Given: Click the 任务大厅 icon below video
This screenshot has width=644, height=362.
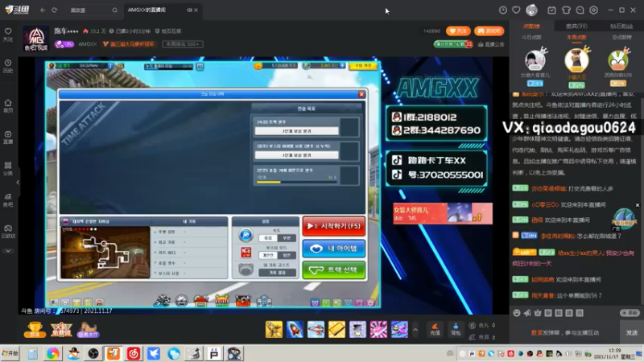Looking at the screenshot, I should coord(88,329).
